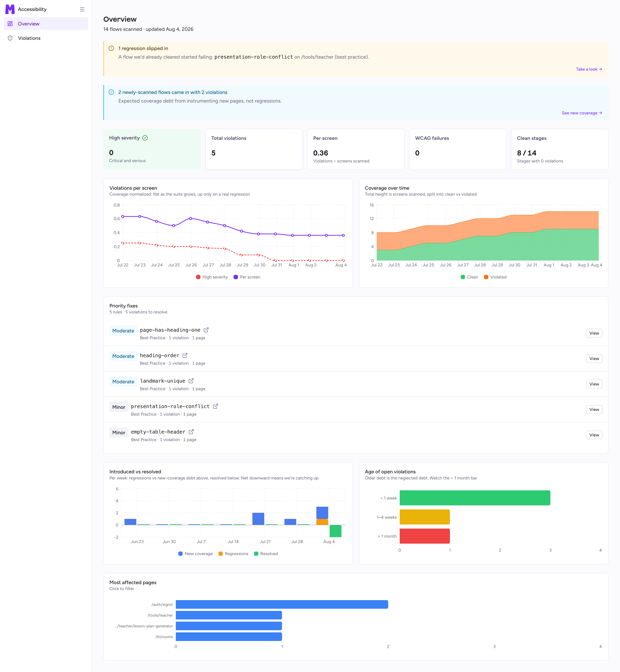
Task: Collapse the sidebar using the hamburger icon
Action: [82, 9]
